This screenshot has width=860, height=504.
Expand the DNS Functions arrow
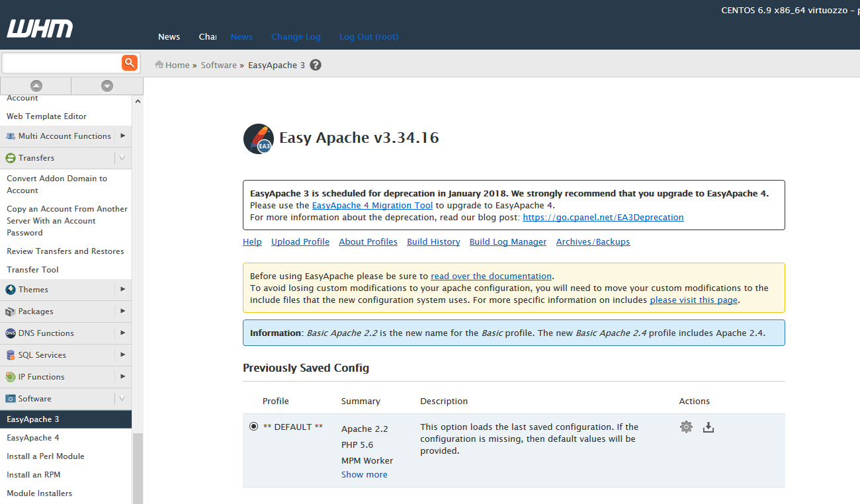[x=123, y=333]
